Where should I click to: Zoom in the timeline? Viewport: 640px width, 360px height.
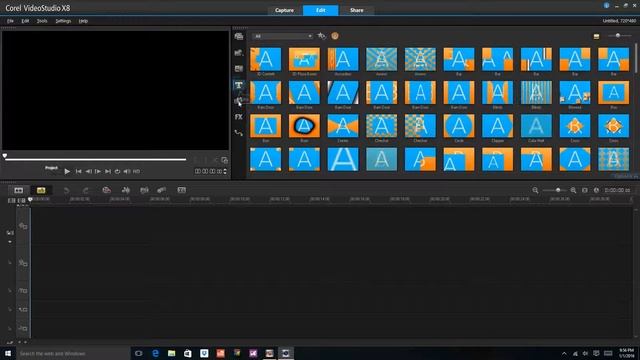[573, 190]
